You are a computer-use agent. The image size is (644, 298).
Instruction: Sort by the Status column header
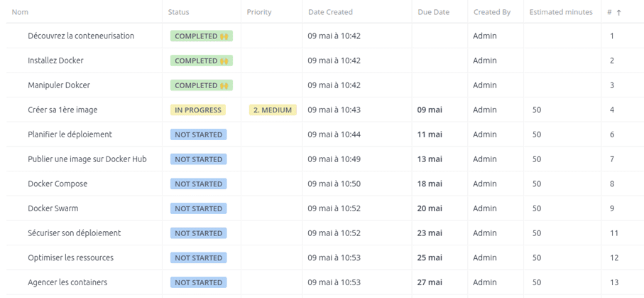click(x=179, y=12)
